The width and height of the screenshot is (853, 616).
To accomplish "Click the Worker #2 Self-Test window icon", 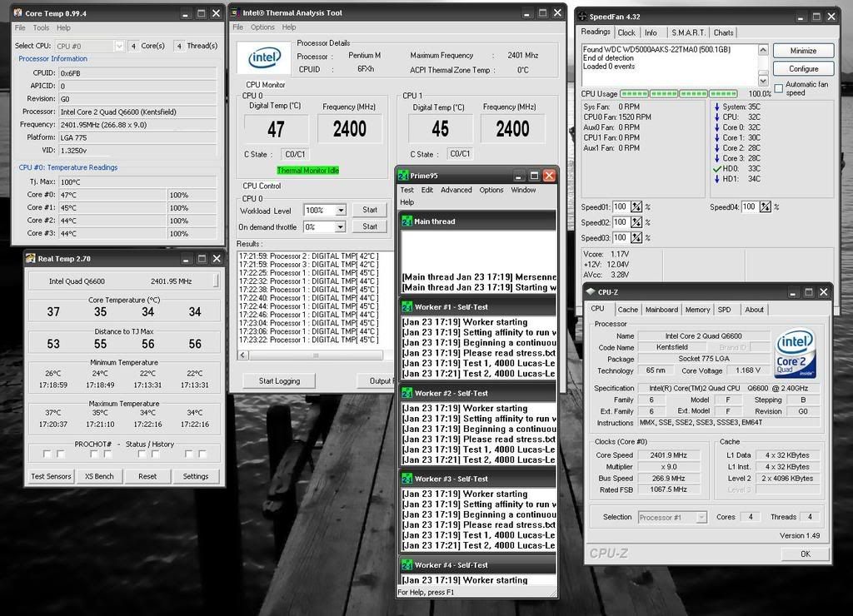I will coord(407,393).
